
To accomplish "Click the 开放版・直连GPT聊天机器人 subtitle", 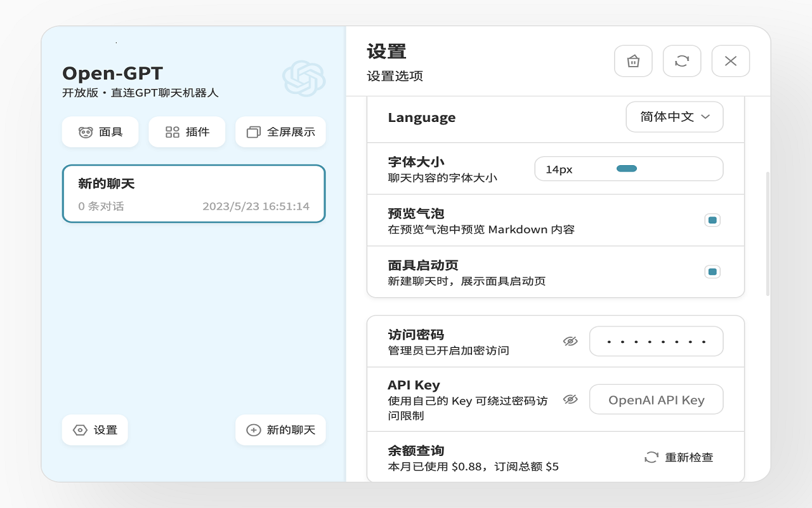I will [x=140, y=93].
